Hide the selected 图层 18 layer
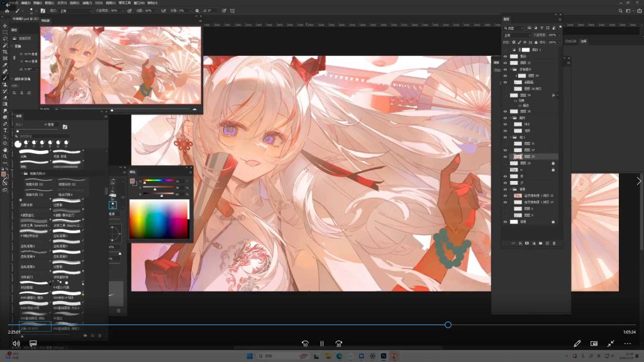Viewport: 644px width, 362px height. [x=505, y=156]
